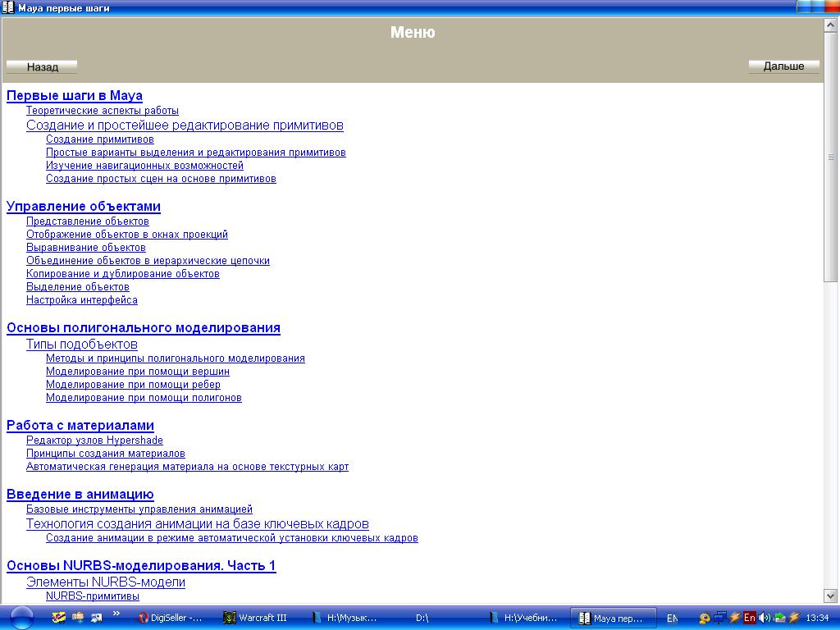840x630 pixels.
Task: Open the Первые шаги в Maya chapter
Action: coord(75,95)
